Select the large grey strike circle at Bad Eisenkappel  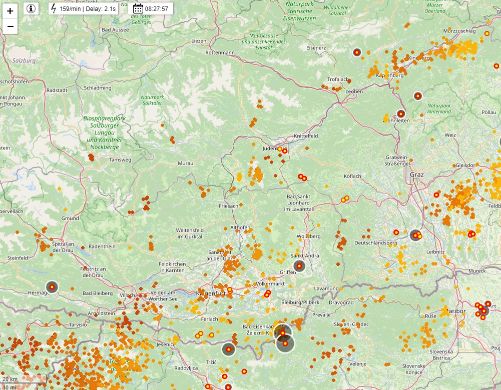point(285,343)
